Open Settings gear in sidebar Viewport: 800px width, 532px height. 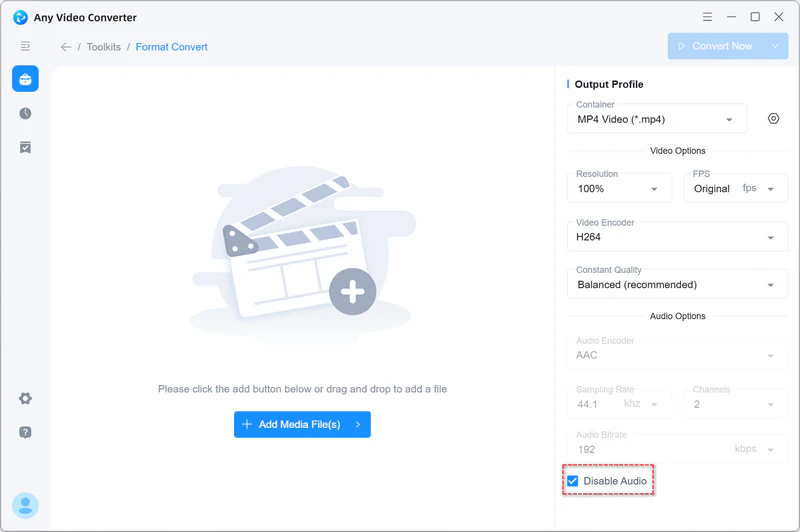[26, 398]
